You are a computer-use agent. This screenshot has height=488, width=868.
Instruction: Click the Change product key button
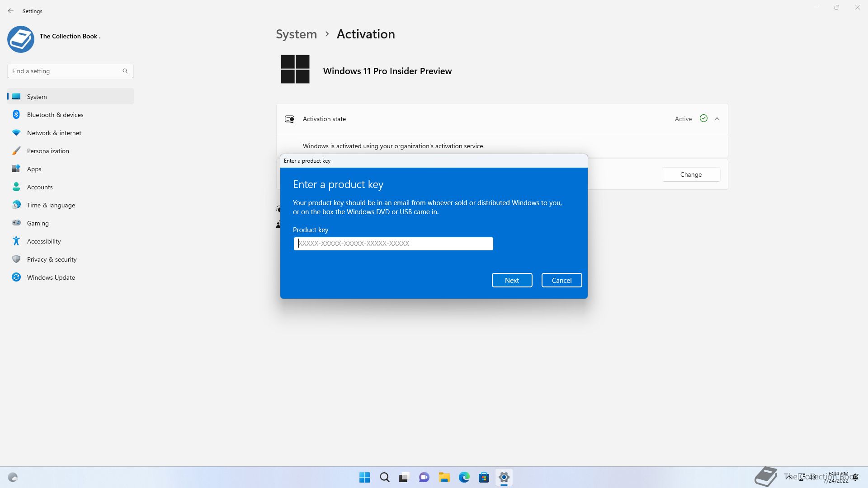(x=691, y=174)
